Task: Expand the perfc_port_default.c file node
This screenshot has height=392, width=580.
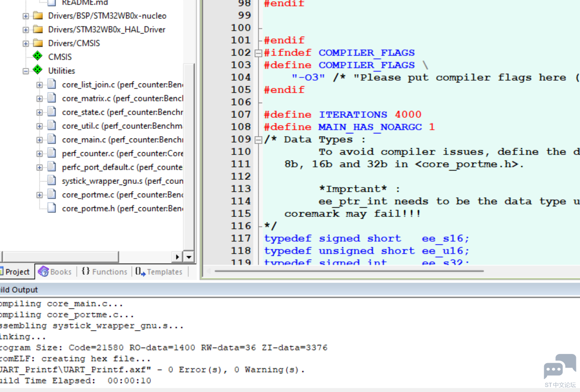Action: click(x=39, y=167)
